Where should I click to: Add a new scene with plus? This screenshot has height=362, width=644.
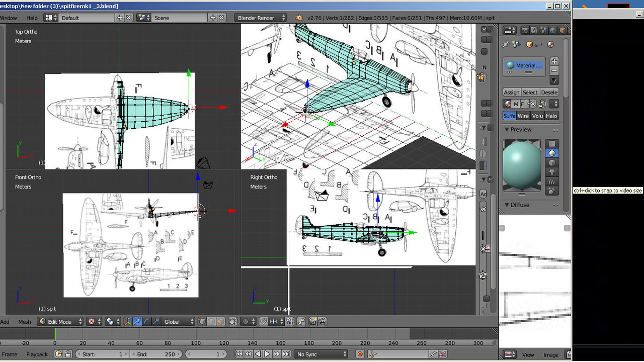coord(213,18)
